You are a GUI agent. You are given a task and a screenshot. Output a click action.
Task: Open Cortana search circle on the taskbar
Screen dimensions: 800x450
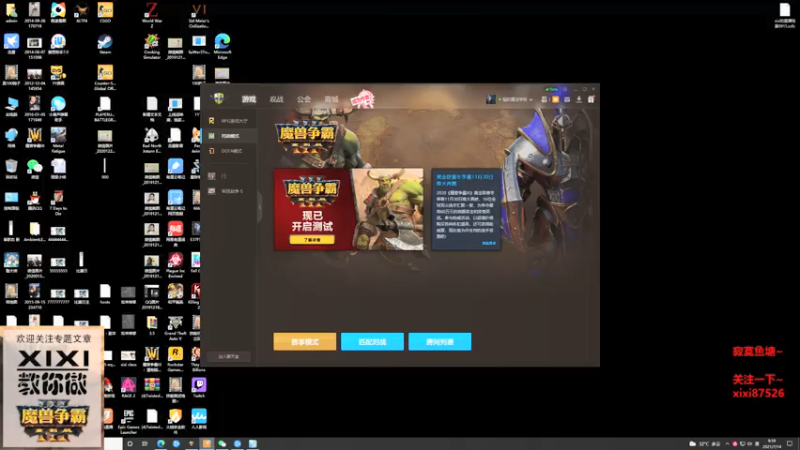pyautogui.click(x=130, y=444)
